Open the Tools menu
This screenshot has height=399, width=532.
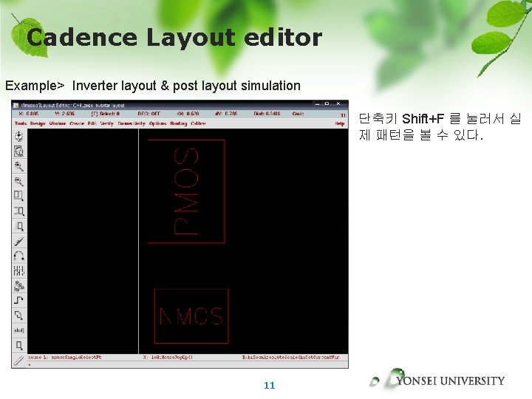pyautogui.click(x=21, y=123)
